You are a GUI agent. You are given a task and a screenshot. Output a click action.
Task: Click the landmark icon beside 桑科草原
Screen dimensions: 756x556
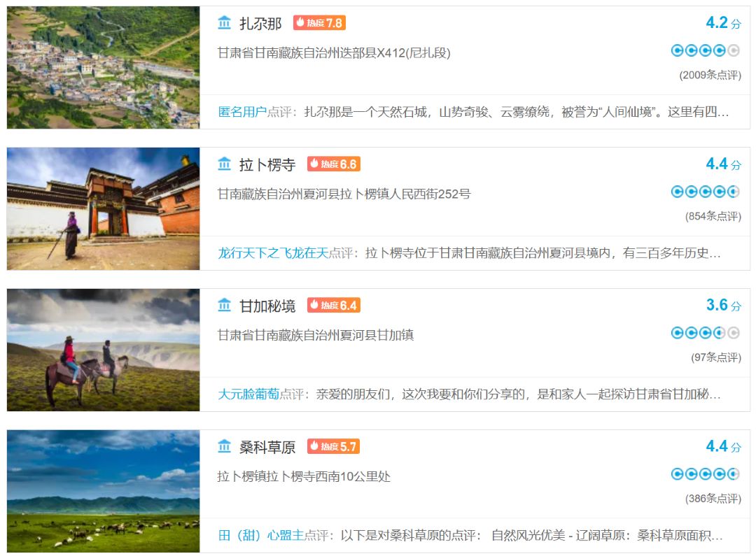click(x=224, y=446)
